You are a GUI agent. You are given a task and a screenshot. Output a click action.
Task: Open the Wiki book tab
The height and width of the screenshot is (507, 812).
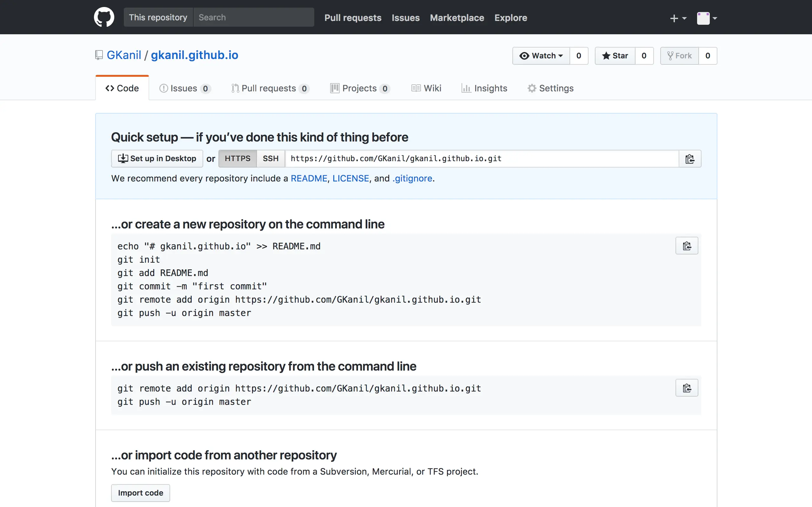click(x=426, y=88)
